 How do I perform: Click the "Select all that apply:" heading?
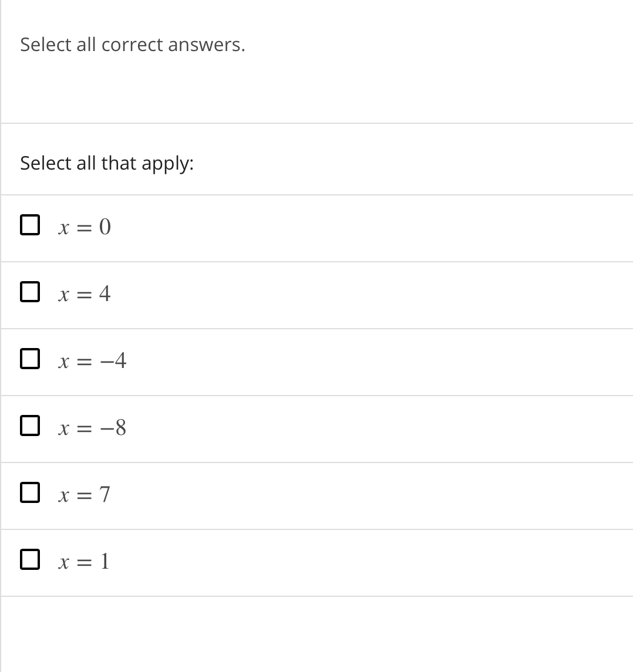click(x=107, y=163)
